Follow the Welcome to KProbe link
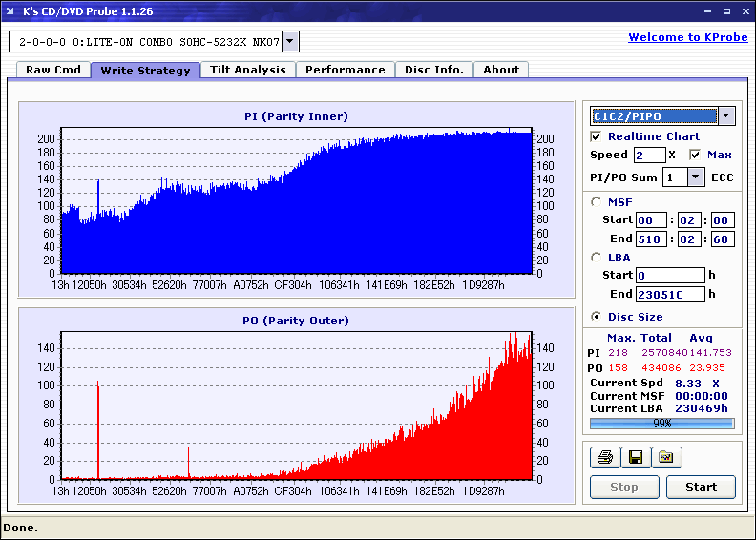Screen dimensions: 756x540 tap(688, 37)
